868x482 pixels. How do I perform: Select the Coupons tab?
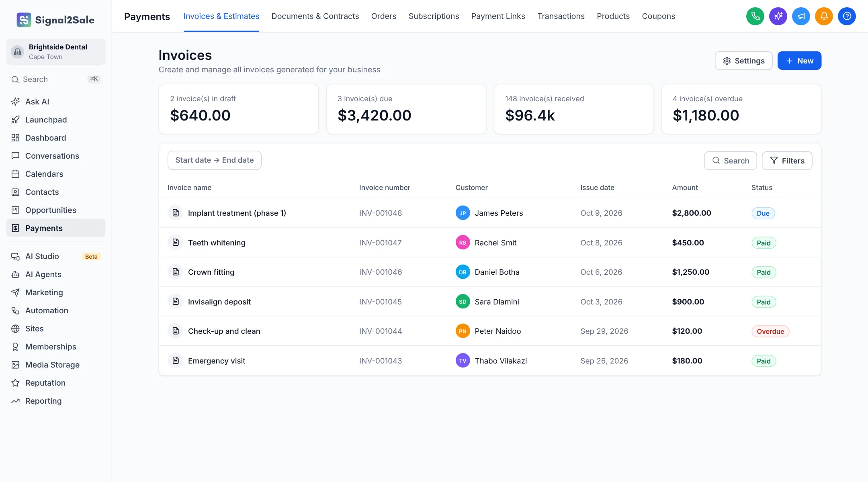point(658,16)
